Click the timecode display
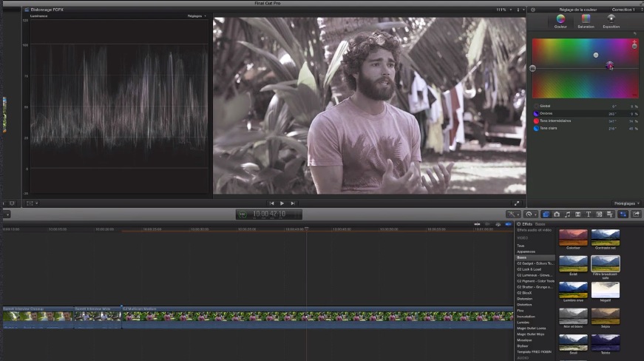This screenshot has width=644, height=361. pyautogui.click(x=269, y=214)
